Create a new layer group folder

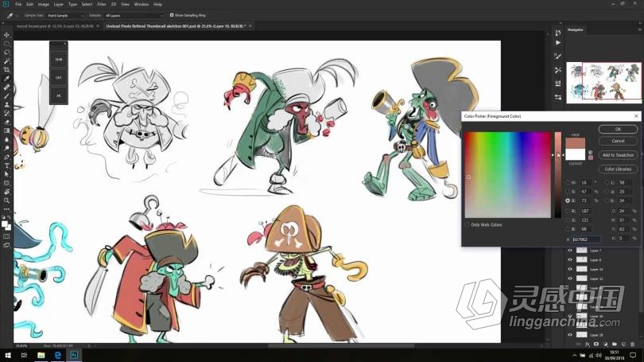pos(615,344)
